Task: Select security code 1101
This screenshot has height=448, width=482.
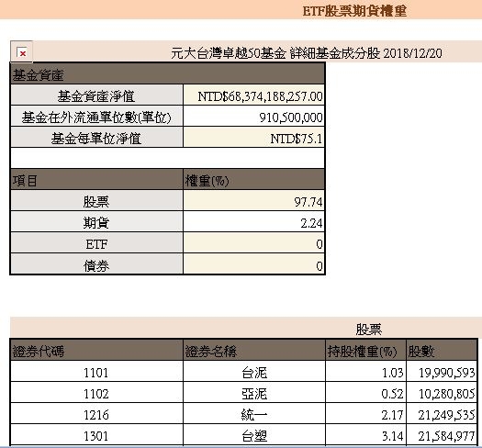Action: point(96,373)
